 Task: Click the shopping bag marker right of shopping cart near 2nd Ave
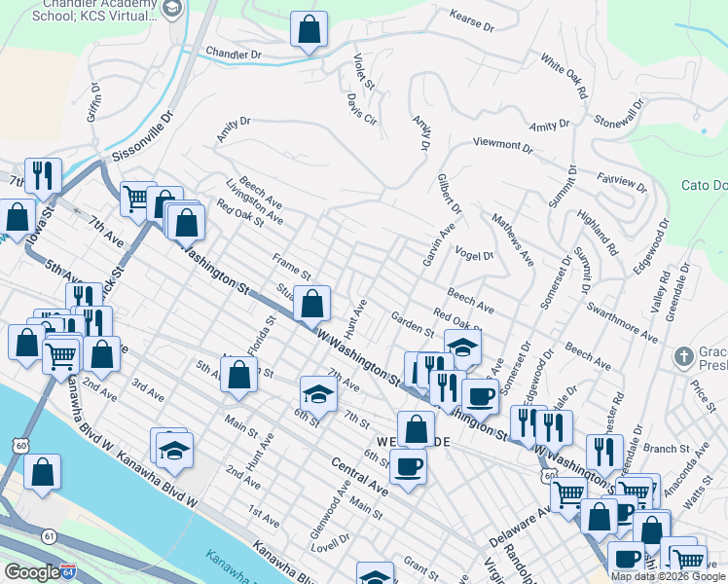pyautogui.click(x=101, y=355)
